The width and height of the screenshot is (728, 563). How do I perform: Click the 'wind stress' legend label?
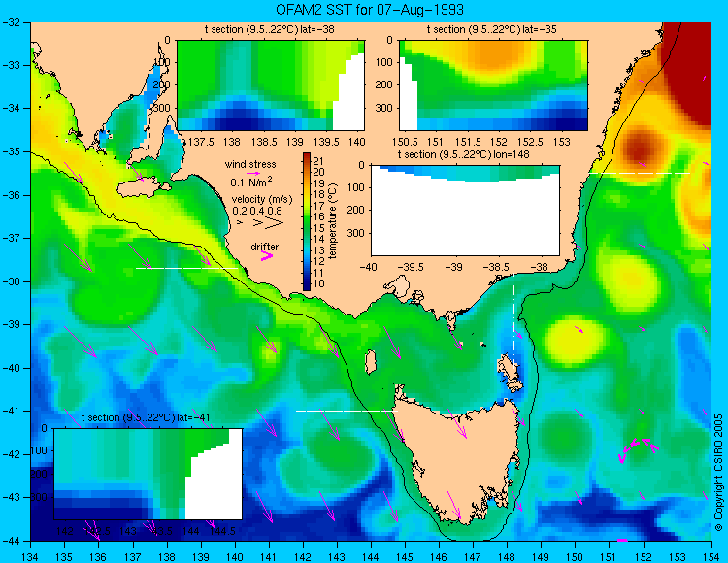[250, 164]
